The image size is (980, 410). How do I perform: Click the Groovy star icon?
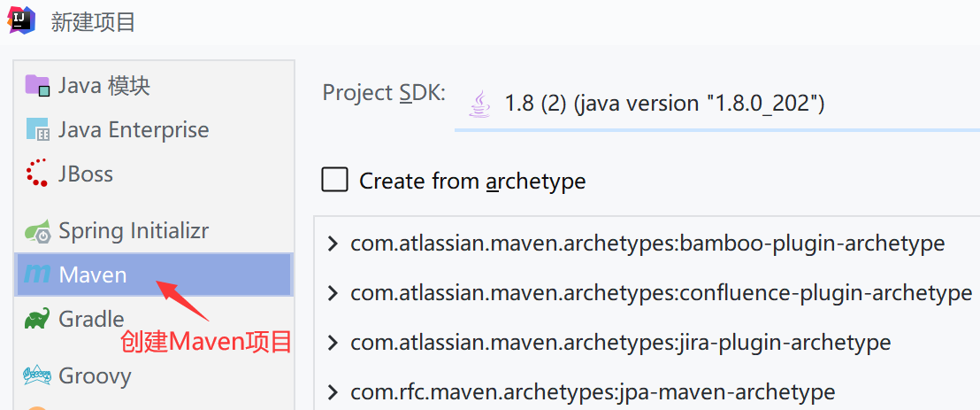tap(37, 375)
